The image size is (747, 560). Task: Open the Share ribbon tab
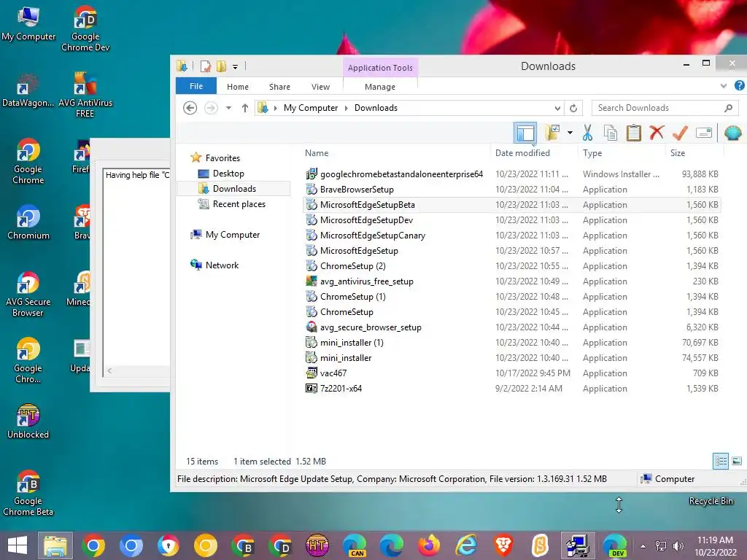279,87
